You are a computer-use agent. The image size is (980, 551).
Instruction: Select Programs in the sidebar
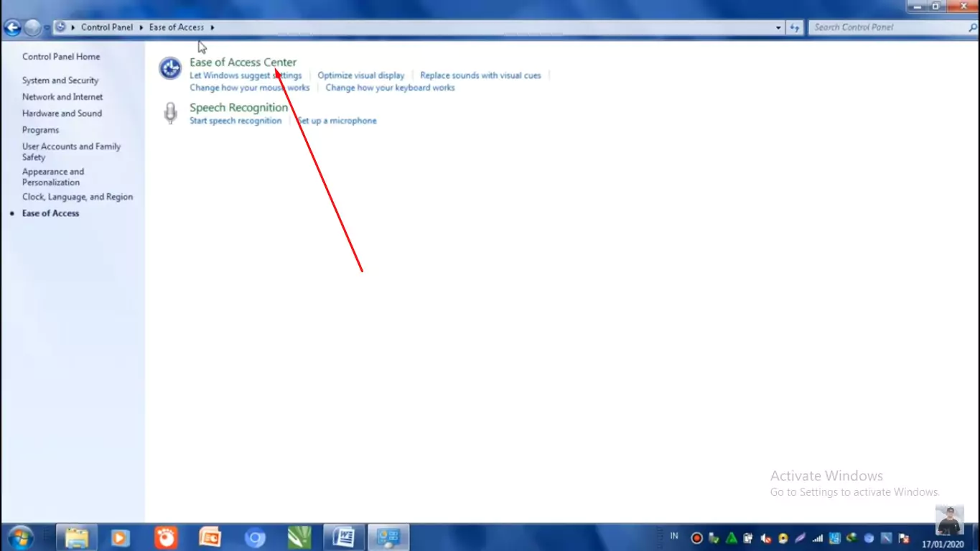(40, 130)
